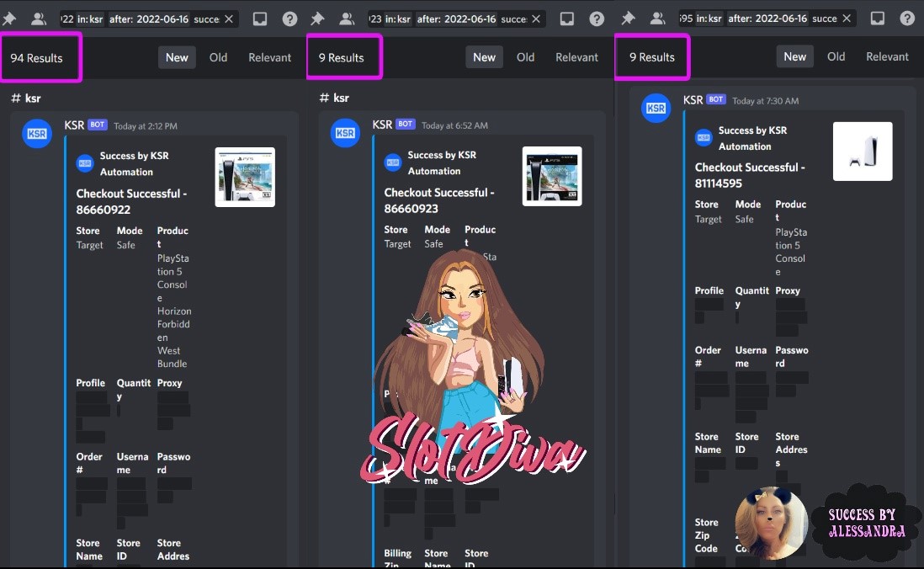Click small KSR author icon in 86660923 embed
This screenshot has height=569, width=924.
tap(393, 162)
